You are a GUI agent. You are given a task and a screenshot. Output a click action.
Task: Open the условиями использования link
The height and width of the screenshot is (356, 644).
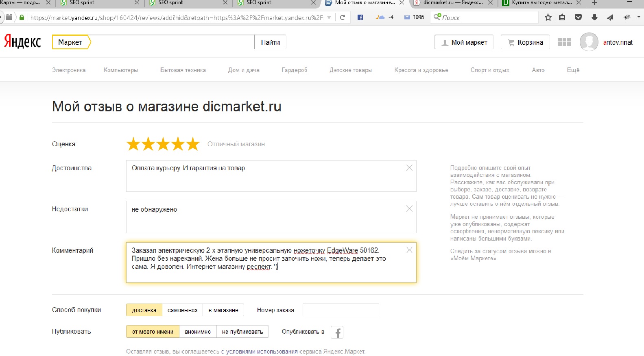tap(260, 352)
